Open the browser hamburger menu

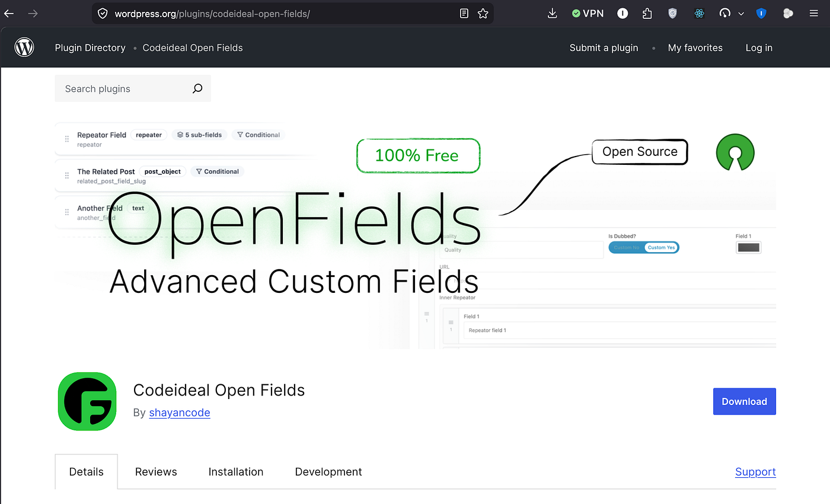click(813, 13)
